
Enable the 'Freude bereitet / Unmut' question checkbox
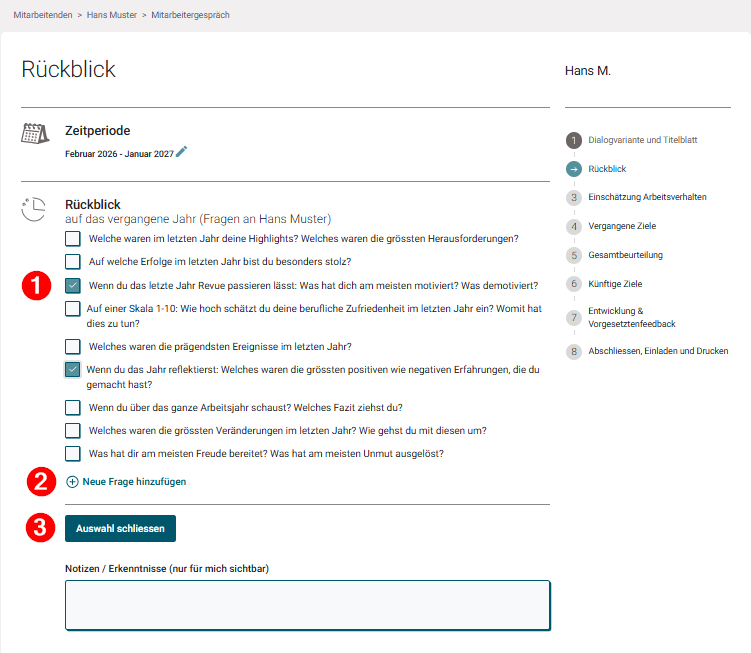[73, 454]
